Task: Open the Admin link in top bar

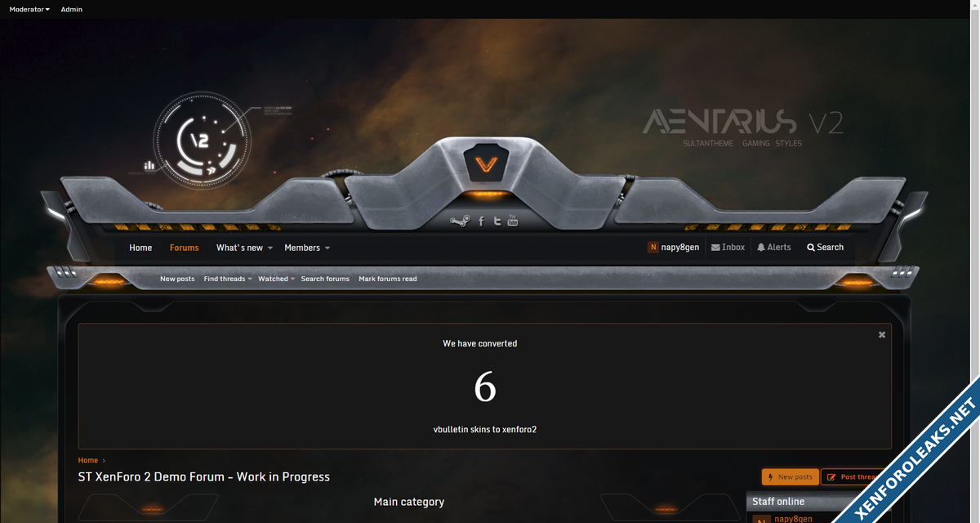Action: 72,10
